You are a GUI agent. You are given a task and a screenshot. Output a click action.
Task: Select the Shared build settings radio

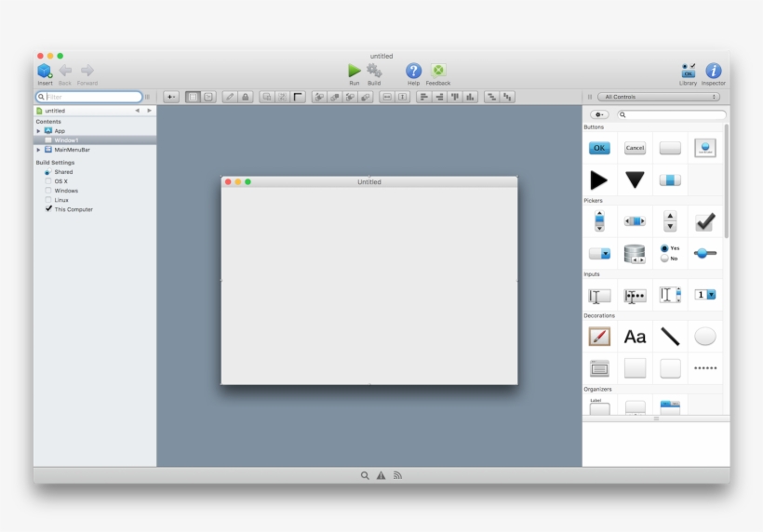[x=48, y=172]
